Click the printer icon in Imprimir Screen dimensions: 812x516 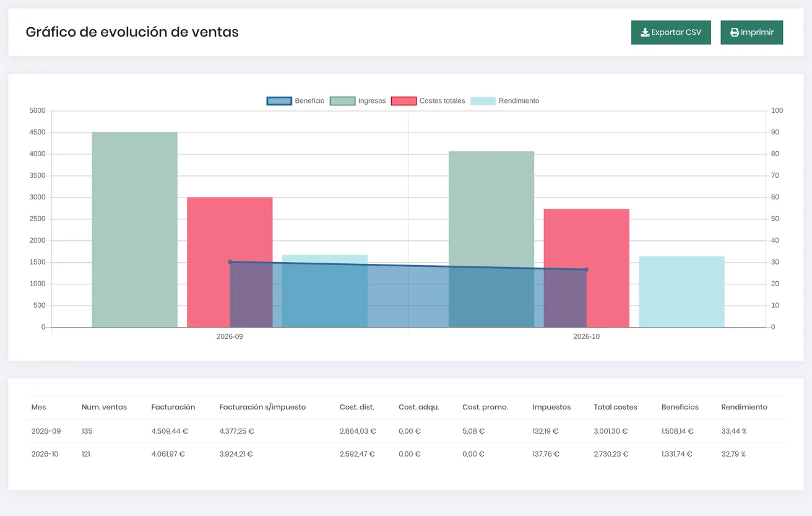tap(735, 32)
